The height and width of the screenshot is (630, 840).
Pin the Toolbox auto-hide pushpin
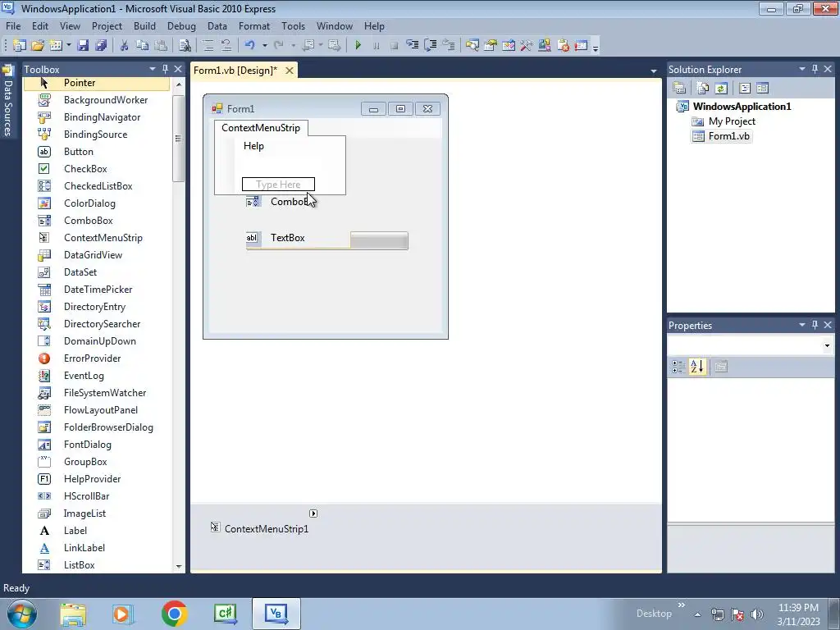[x=165, y=69]
